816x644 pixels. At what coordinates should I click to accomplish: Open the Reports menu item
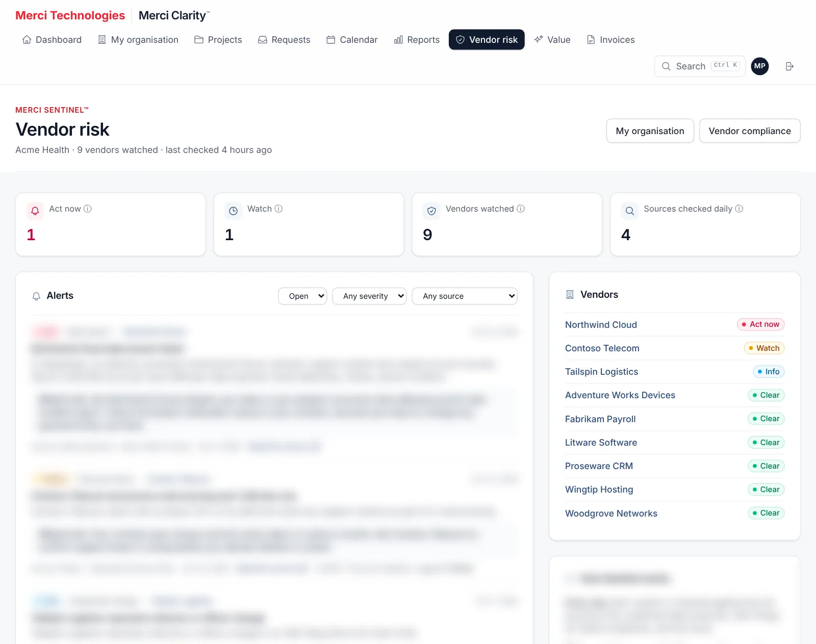click(x=417, y=40)
